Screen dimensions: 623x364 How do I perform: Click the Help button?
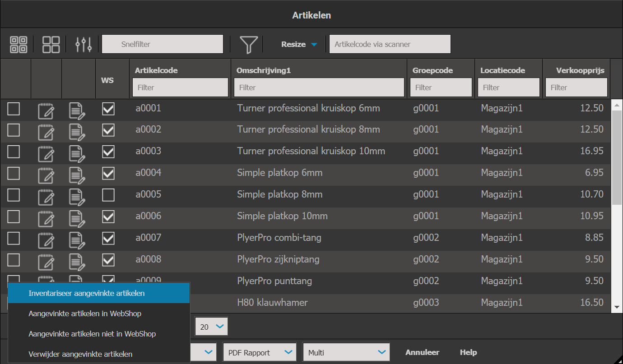coord(468,352)
